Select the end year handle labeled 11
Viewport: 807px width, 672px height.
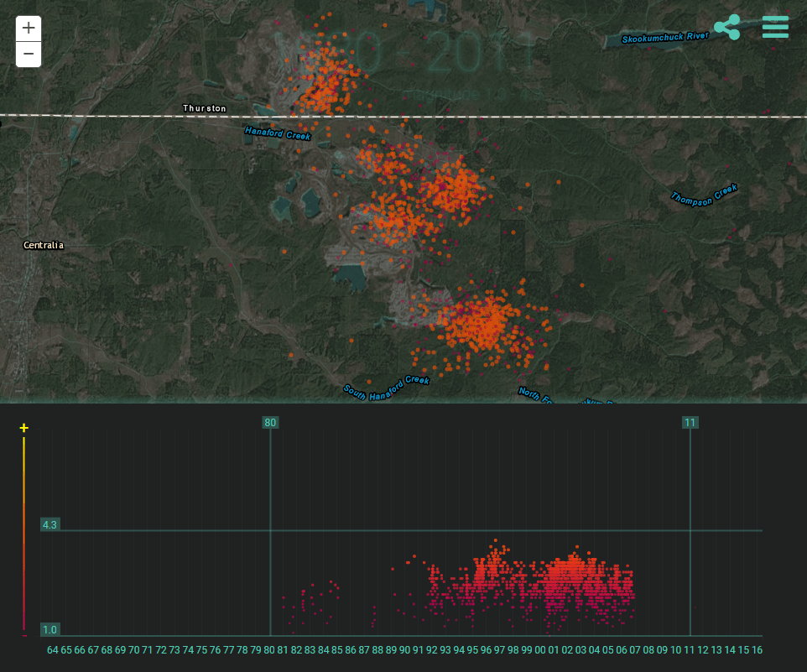click(x=690, y=423)
